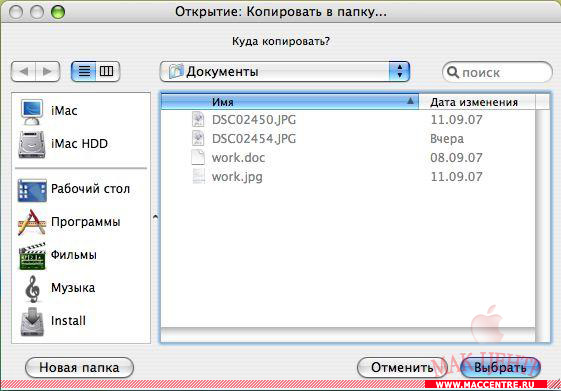Go forward with the right arrow button
Image resolution: width=561 pixels, height=391 pixels.
pyautogui.click(x=48, y=72)
